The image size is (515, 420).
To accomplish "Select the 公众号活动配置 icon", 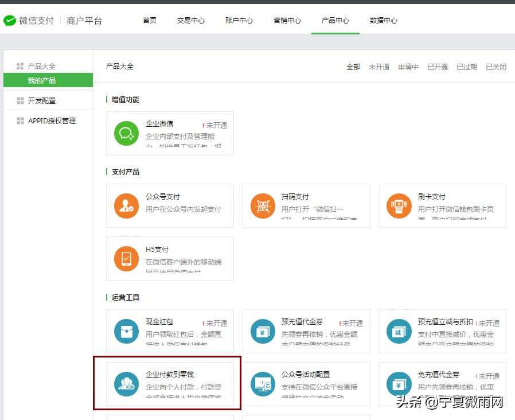I will (x=263, y=385).
